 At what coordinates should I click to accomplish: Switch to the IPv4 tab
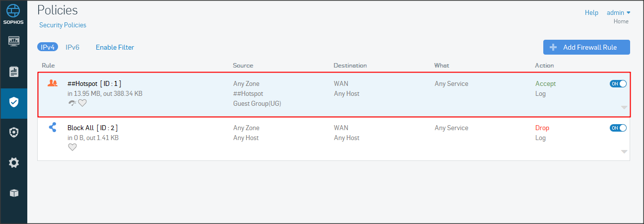tap(48, 47)
